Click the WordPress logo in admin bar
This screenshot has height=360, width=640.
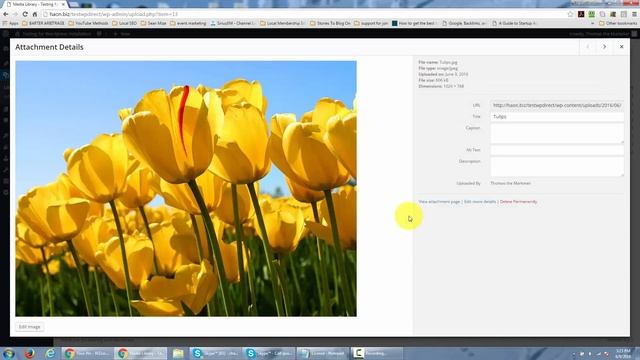(6, 34)
